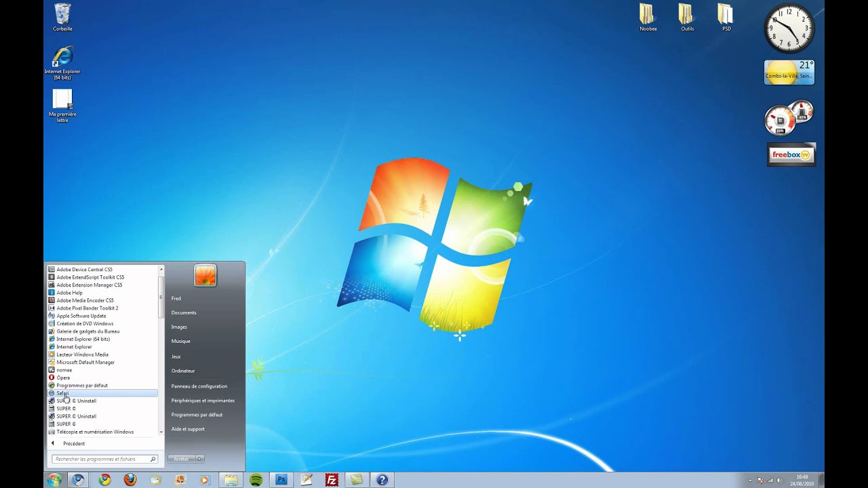Open Fred personal folder in Start menu
Viewport: 868px width, 488px height.
pyautogui.click(x=176, y=298)
